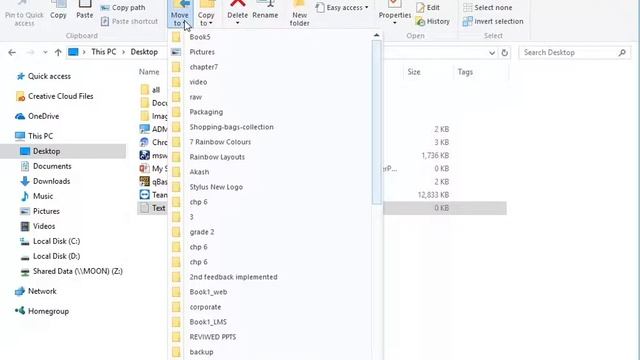Open the Easy access dropdown
The height and width of the screenshot is (360, 640).
(x=342, y=7)
